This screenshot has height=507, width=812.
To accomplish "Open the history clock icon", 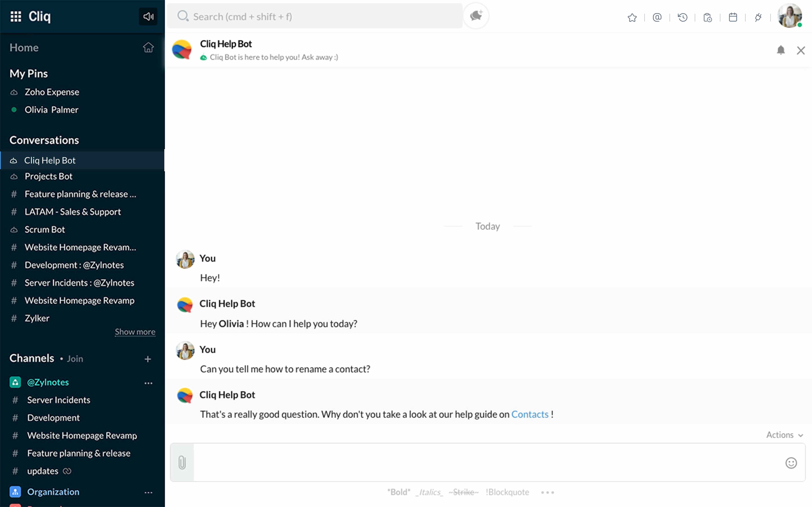I will tap(683, 17).
